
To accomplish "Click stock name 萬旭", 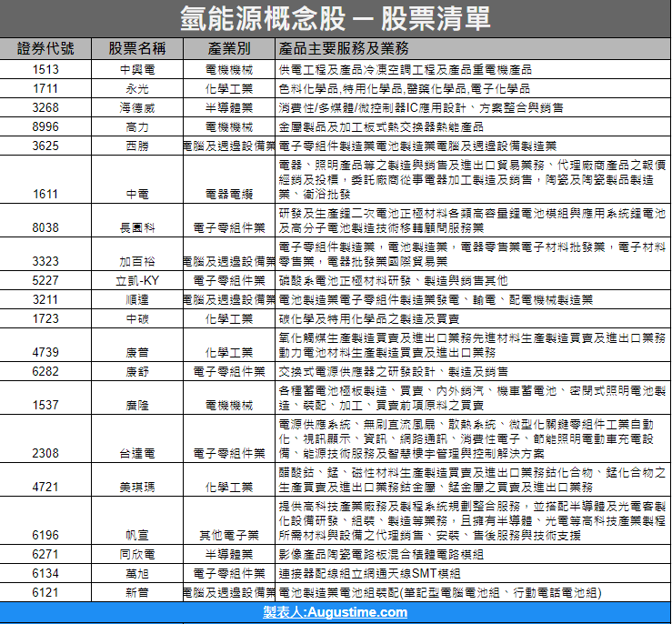I will (x=137, y=573).
